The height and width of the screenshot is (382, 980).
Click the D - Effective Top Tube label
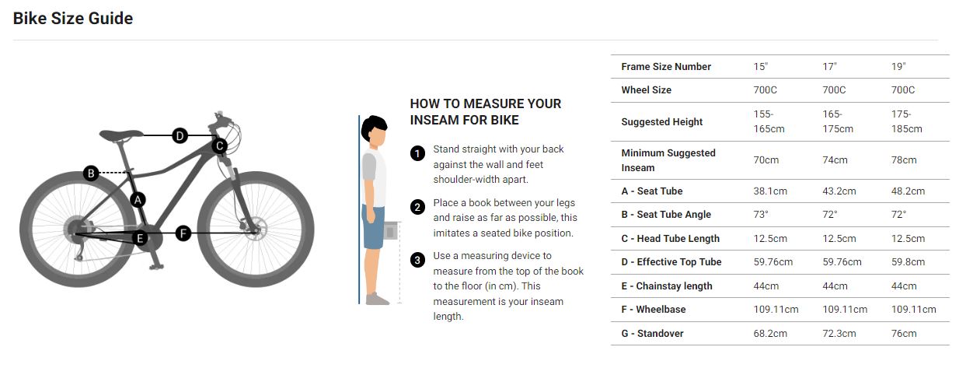[x=671, y=262]
